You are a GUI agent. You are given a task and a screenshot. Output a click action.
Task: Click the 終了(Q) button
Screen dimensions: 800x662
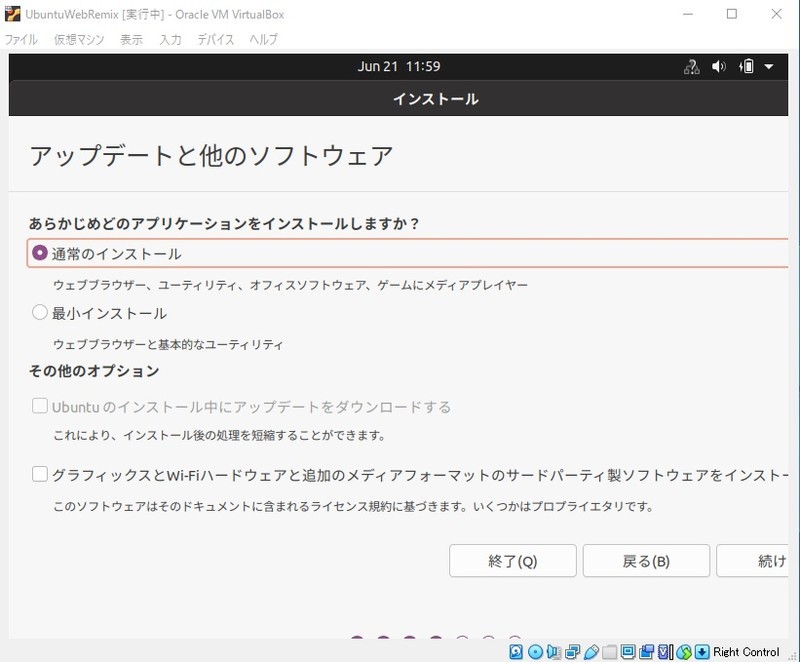click(513, 561)
